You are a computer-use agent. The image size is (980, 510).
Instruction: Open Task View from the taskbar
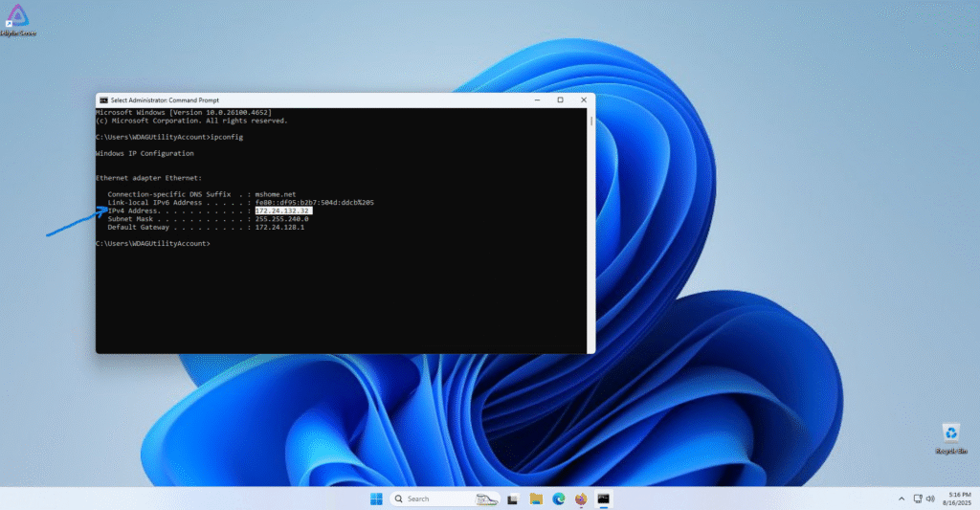513,499
